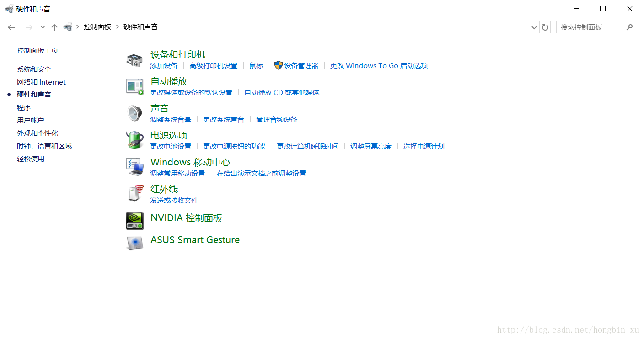Click the 鼠标 link

pyautogui.click(x=256, y=66)
